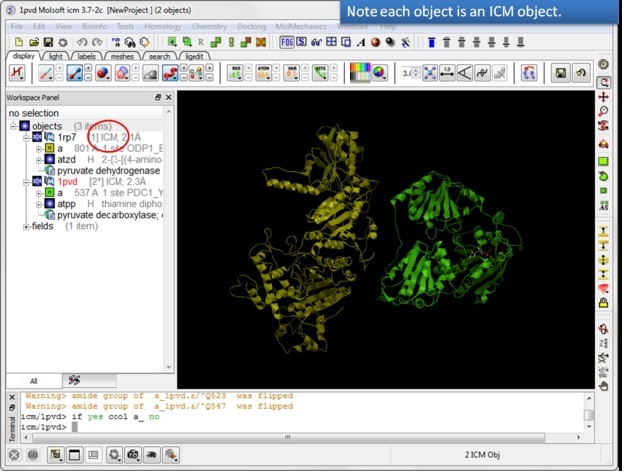Expand the fields tree node
Image resolution: width=630 pixels, height=476 pixels.
[x=26, y=226]
